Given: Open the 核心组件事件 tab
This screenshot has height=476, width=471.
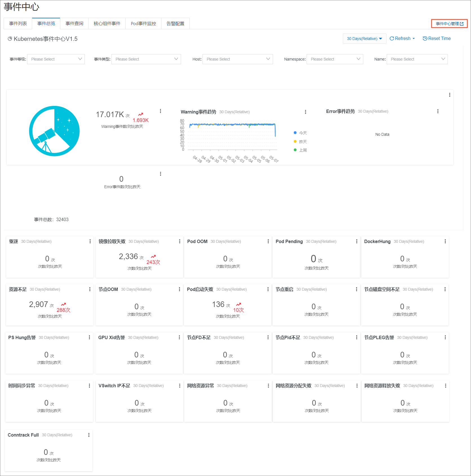Looking at the screenshot, I should (107, 24).
